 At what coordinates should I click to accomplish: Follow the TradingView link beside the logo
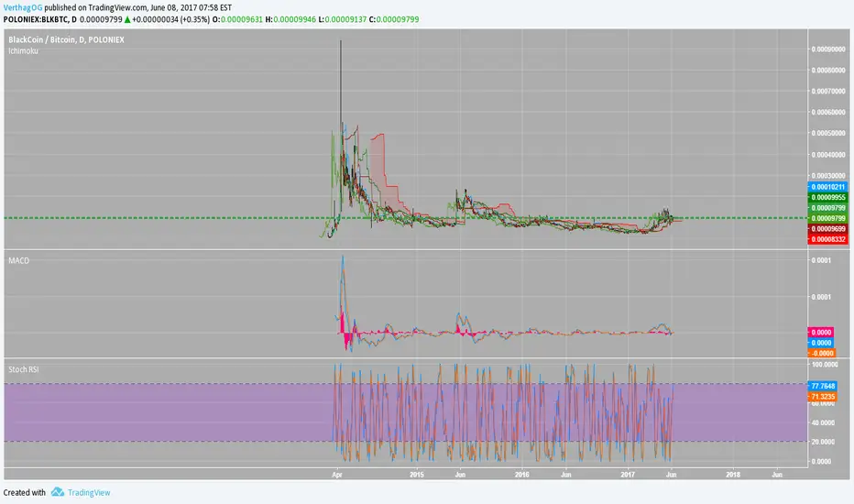89,493
